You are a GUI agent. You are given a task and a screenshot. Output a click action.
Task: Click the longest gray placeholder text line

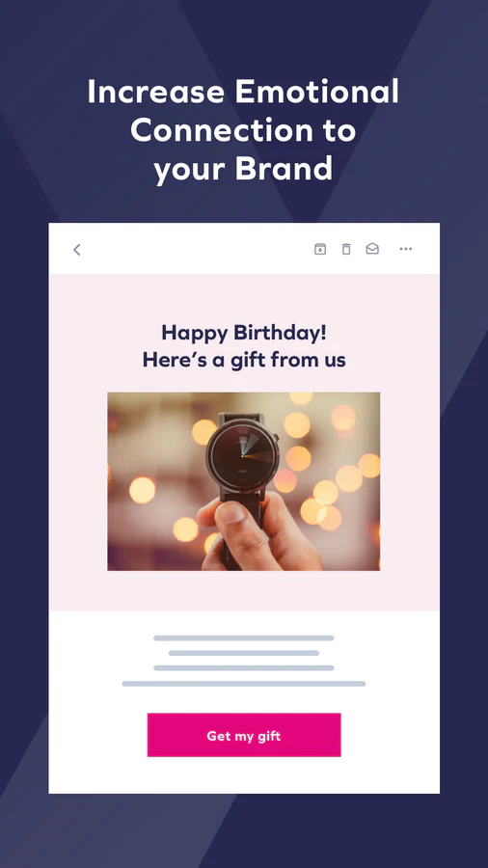(243, 684)
